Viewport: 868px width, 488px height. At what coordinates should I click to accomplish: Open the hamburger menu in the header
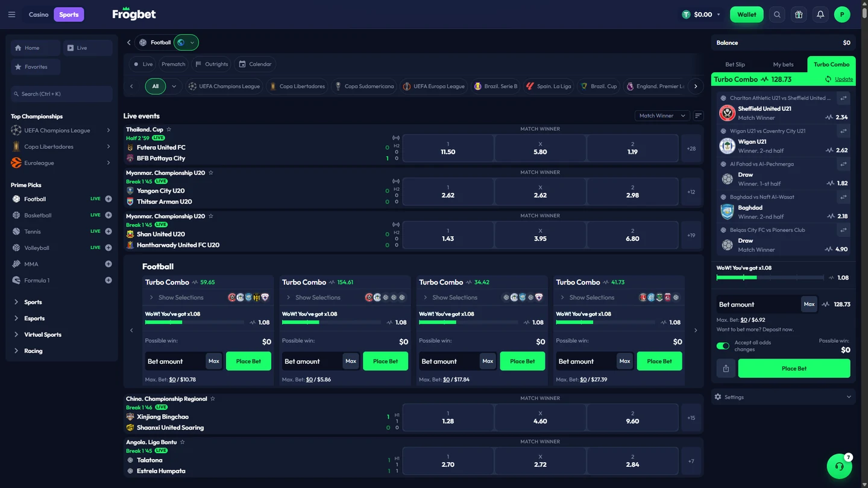click(11, 14)
